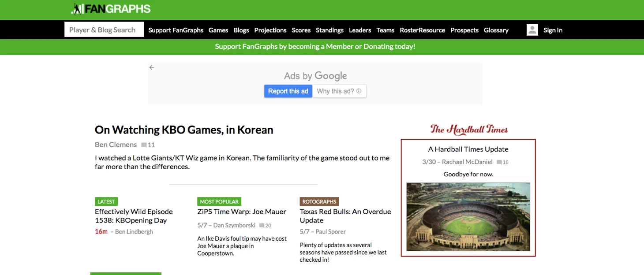Click Paul Sporer author name

(x=331, y=232)
